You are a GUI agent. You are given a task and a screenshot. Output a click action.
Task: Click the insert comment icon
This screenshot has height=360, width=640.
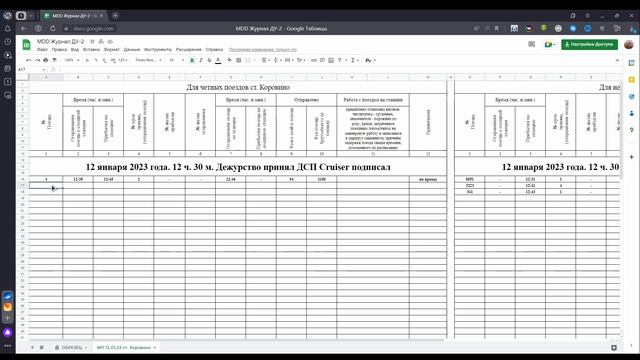tap(322, 60)
